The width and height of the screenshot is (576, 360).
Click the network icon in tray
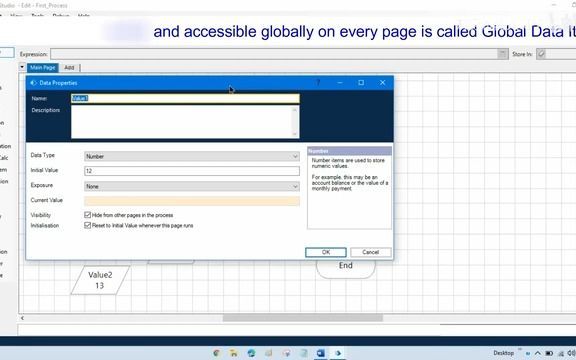[x=561, y=353]
